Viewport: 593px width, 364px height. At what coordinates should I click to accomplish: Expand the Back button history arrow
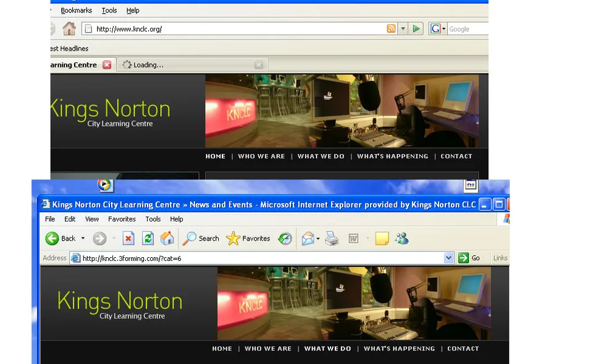[x=83, y=239]
